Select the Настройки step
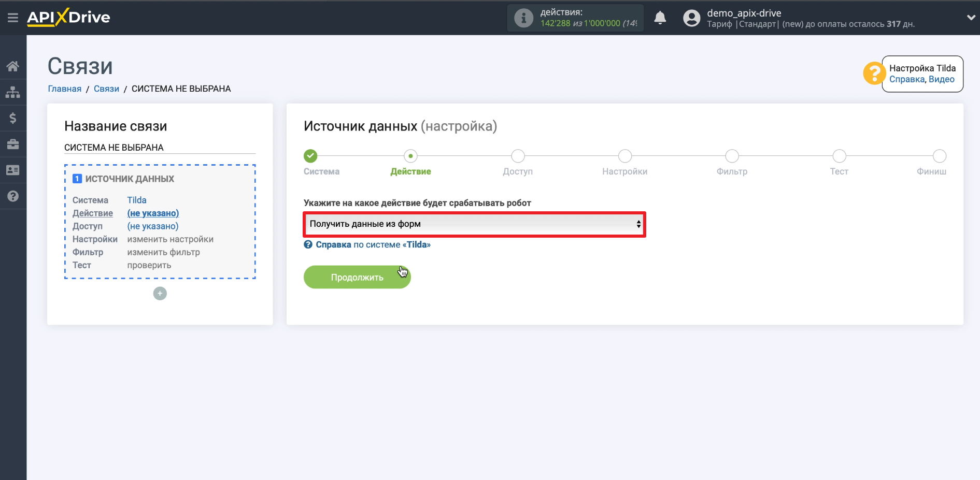 click(x=625, y=156)
